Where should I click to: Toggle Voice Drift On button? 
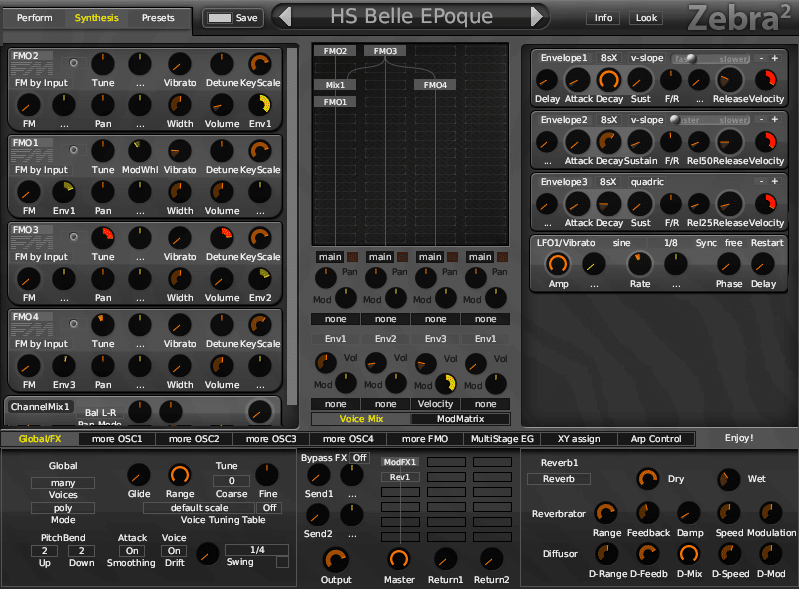point(174,551)
